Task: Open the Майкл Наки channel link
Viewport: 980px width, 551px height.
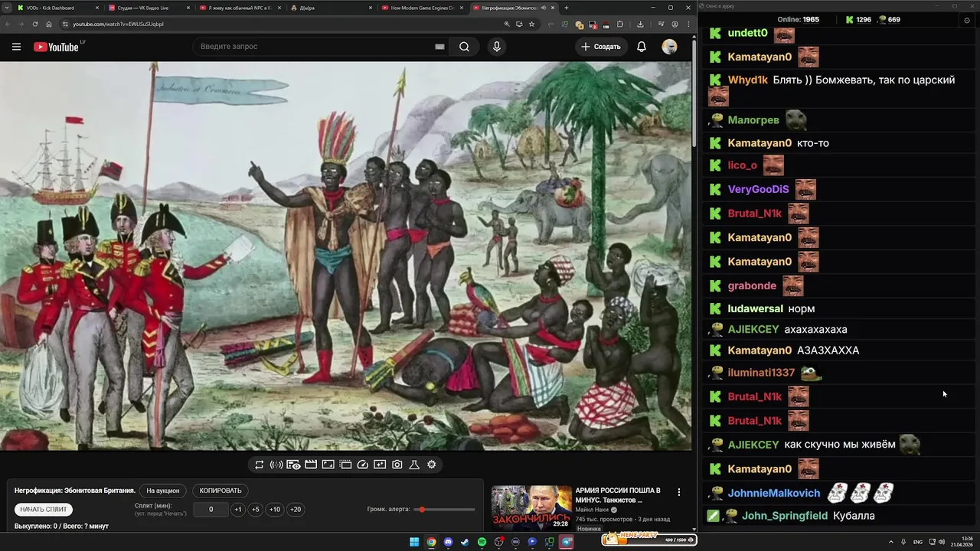Action: tap(593, 510)
